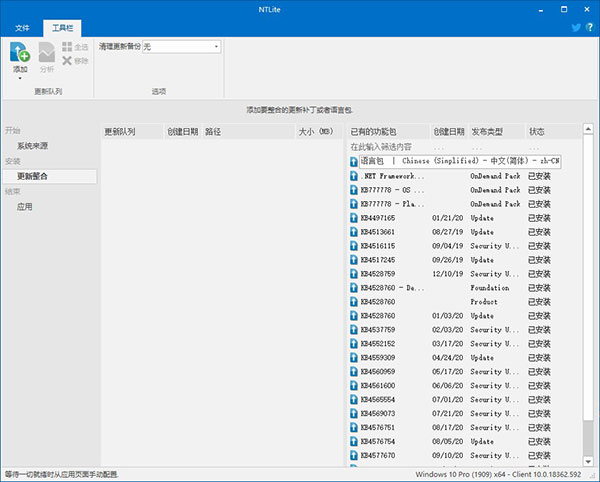Screen dimensions: 600x482
Task: Open the 清理更新备份 combo box
Action: [181, 47]
